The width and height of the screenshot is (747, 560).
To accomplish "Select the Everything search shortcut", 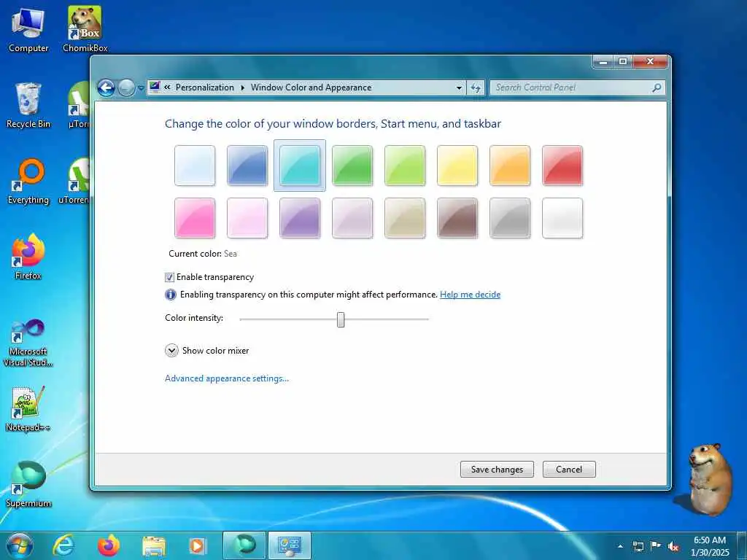I will 28,182.
